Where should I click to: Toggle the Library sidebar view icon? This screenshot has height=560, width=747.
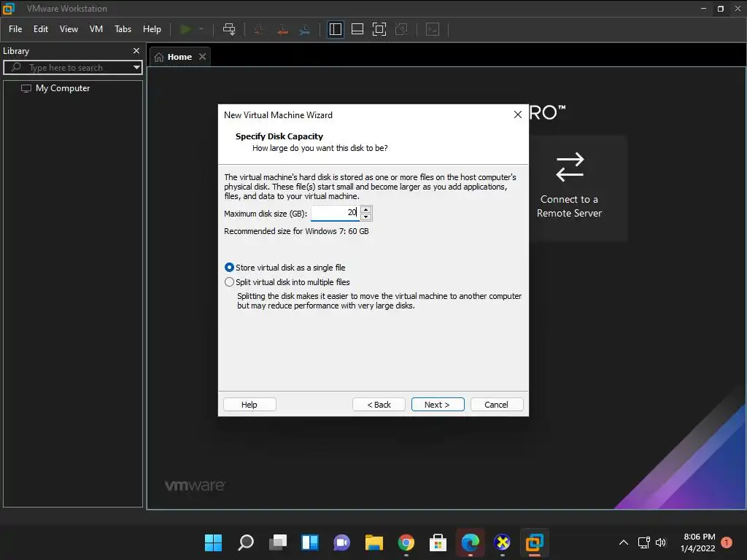pos(336,29)
